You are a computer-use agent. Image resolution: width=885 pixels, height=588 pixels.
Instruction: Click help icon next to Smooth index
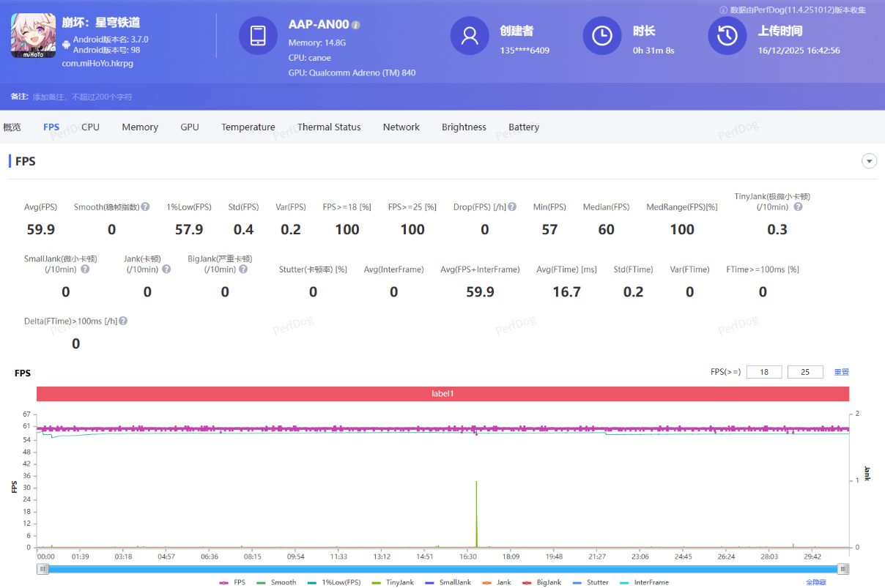click(x=145, y=207)
